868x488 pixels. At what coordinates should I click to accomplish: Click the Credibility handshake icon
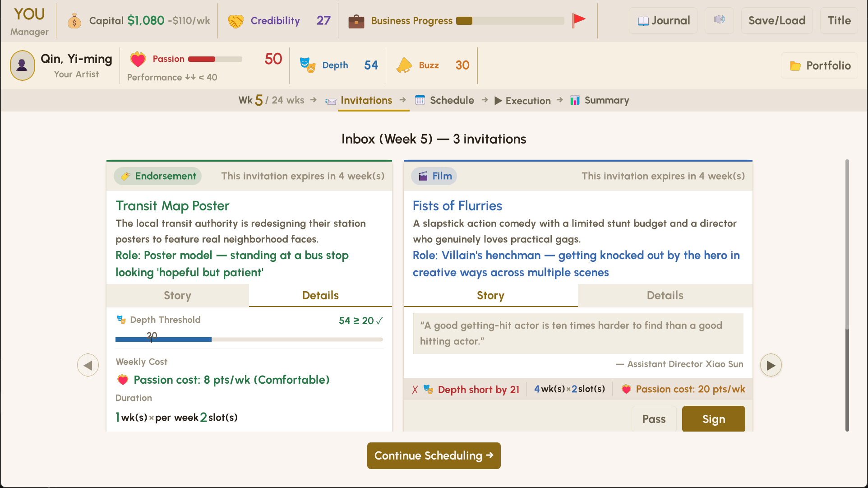[x=235, y=21]
